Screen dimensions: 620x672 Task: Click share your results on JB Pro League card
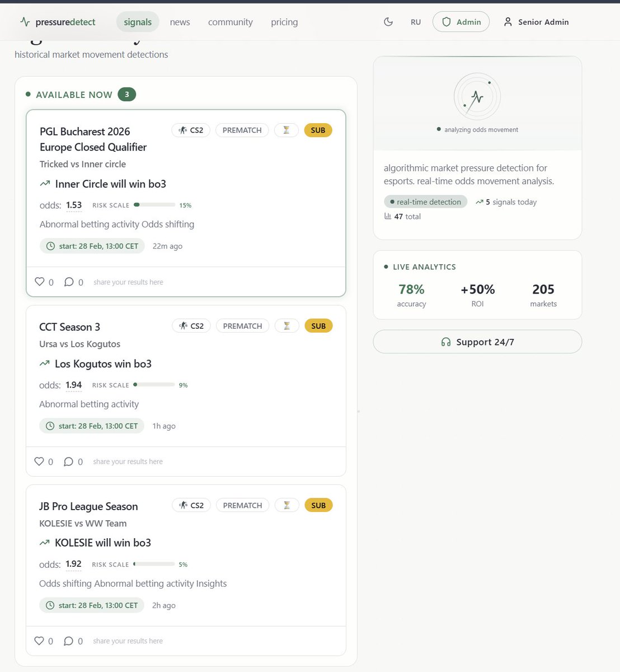pyautogui.click(x=128, y=641)
